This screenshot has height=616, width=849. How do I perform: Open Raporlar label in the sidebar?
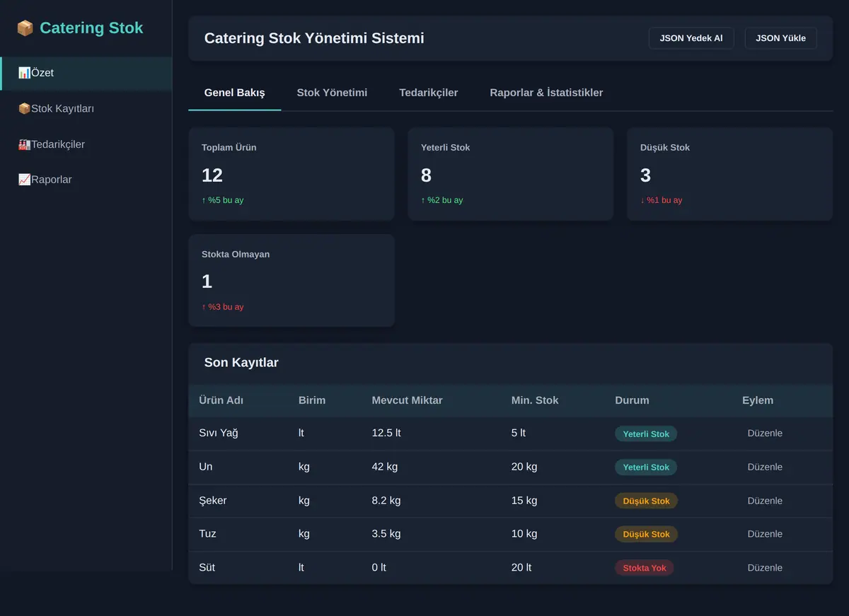pos(52,180)
